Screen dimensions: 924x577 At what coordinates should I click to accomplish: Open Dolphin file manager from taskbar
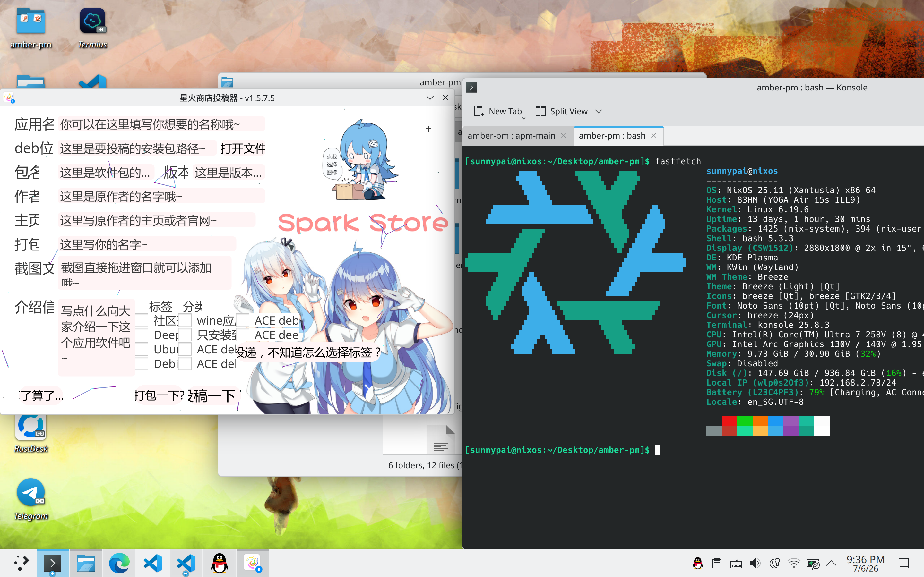[86, 563]
